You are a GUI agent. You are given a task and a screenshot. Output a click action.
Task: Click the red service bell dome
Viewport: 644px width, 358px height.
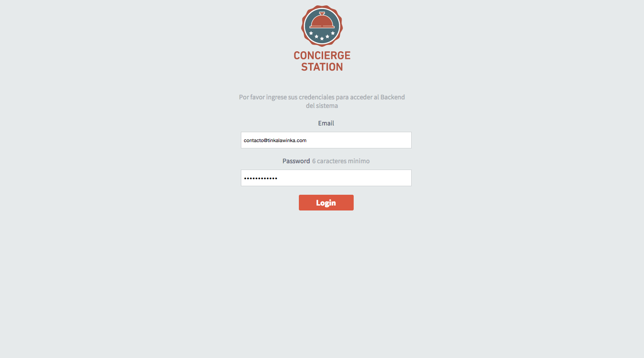point(322,21)
